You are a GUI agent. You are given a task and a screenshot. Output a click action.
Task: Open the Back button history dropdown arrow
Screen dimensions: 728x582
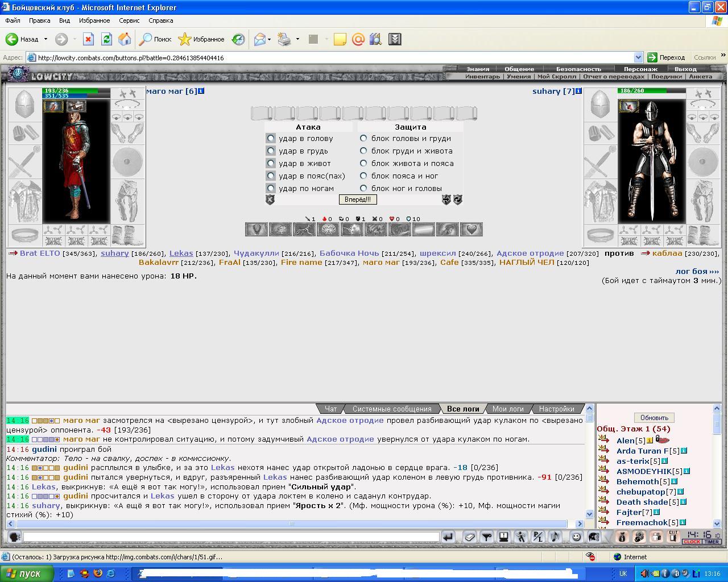[45, 39]
